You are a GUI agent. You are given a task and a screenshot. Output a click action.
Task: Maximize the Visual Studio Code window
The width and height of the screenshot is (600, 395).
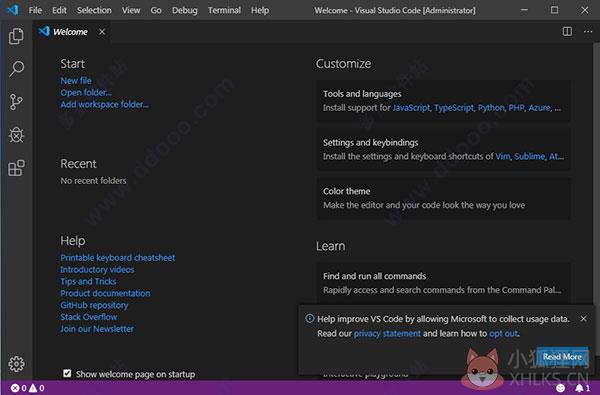click(554, 10)
